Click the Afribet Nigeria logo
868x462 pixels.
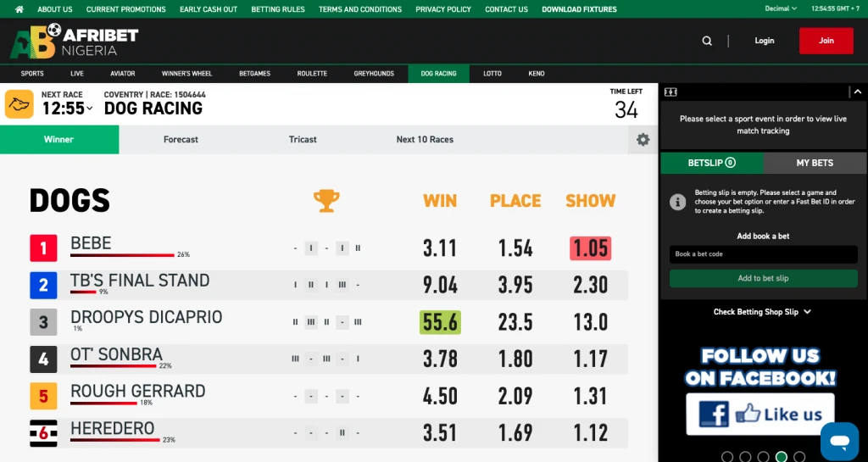[74, 41]
